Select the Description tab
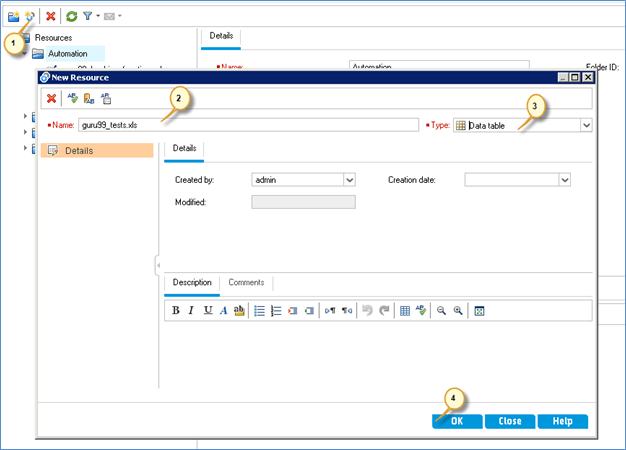The height and width of the screenshot is (450, 626). pyautogui.click(x=191, y=283)
